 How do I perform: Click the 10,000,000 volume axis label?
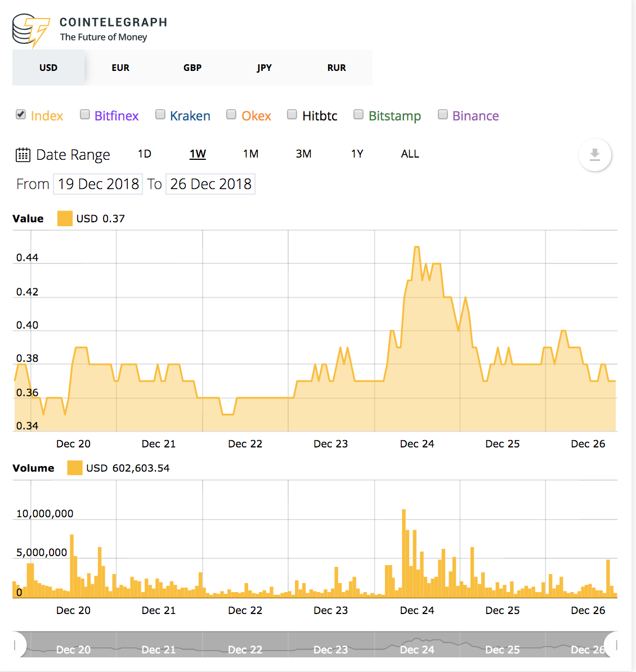pyautogui.click(x=44, y=513)
